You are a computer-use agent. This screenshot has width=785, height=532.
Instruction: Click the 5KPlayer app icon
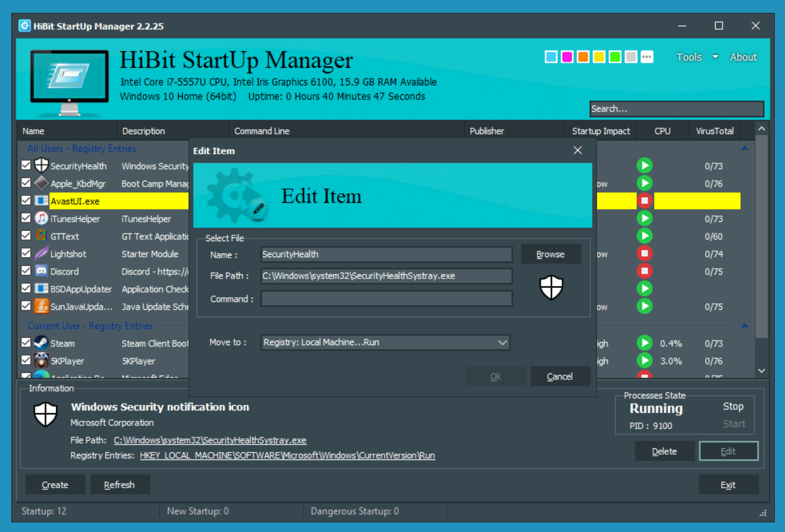tap(42, 361)
